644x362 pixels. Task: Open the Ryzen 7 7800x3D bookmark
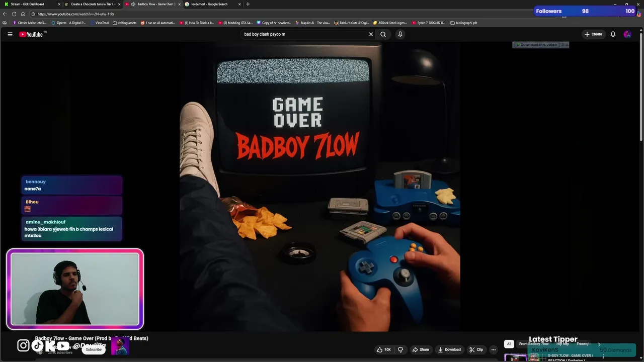pyautogui.click(x=429, y=23)
